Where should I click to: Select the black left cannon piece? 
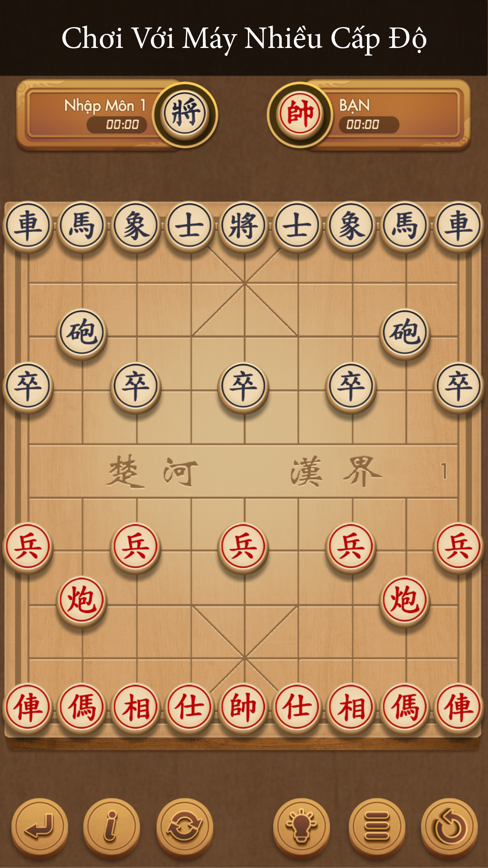click(x=82, y=333)
